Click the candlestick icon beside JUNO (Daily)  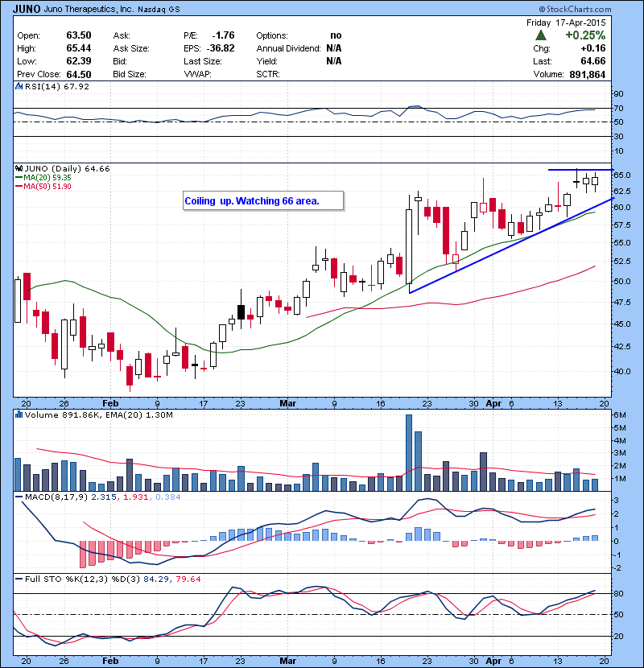[x=19, y=169]
